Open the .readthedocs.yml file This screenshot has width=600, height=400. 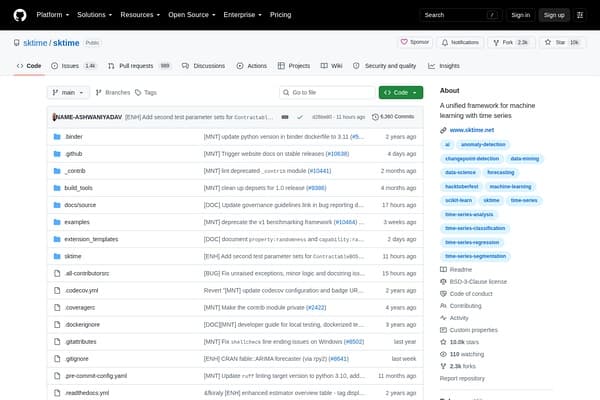pyautogui.click(x=86, y=393)
